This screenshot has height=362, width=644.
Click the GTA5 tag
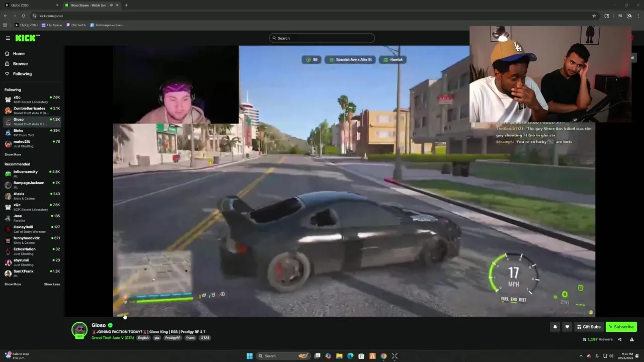205,338
